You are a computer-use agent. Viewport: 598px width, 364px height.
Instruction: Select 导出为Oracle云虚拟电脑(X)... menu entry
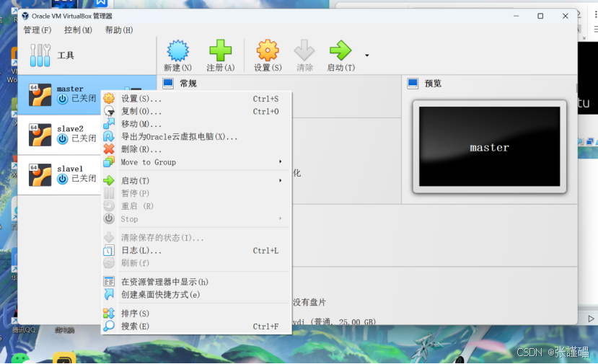click(196, 136)
